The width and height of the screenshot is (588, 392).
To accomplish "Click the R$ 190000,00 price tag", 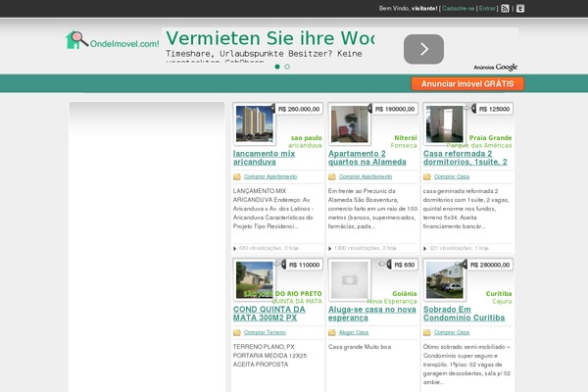I will [393, 109].
